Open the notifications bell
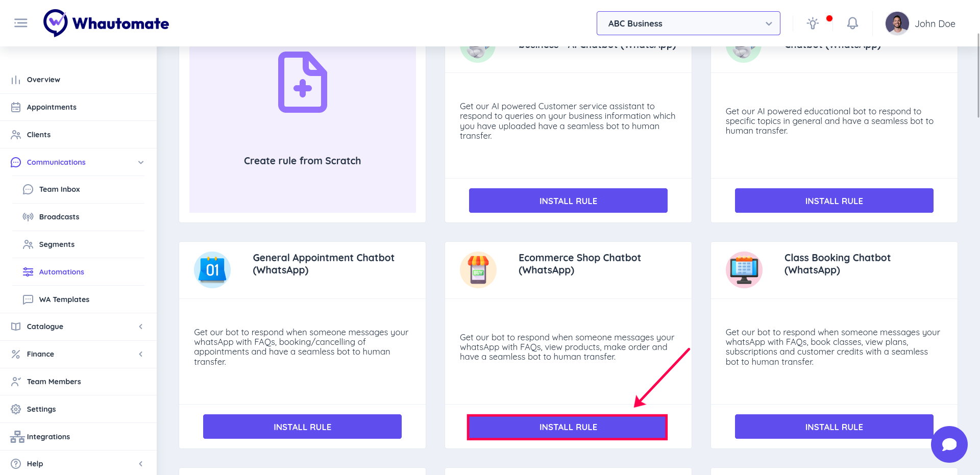980x475 pixels. (x=852, y=23)
